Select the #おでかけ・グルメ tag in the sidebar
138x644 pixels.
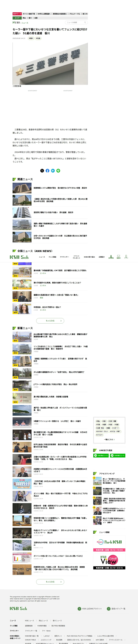tap(102, 431)
